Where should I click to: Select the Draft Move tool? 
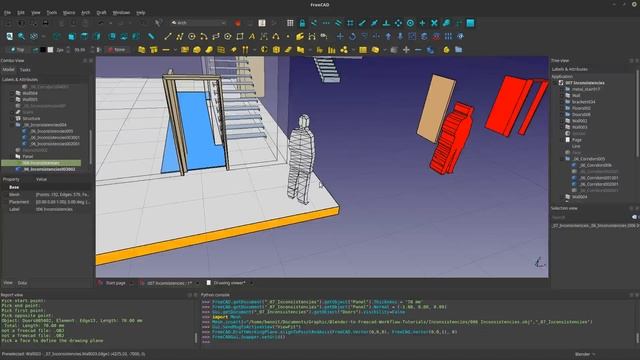340,36
